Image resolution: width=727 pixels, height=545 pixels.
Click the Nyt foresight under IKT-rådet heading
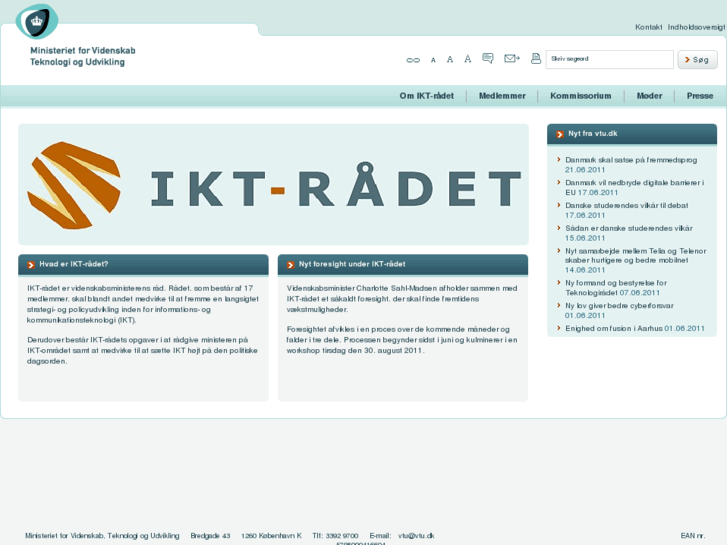[x=352, y=264]
